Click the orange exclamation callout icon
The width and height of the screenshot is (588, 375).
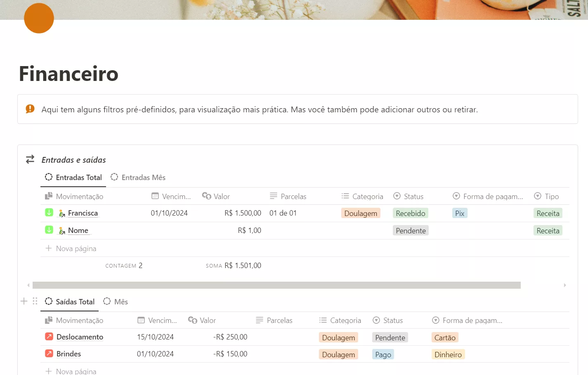point(30,109)
